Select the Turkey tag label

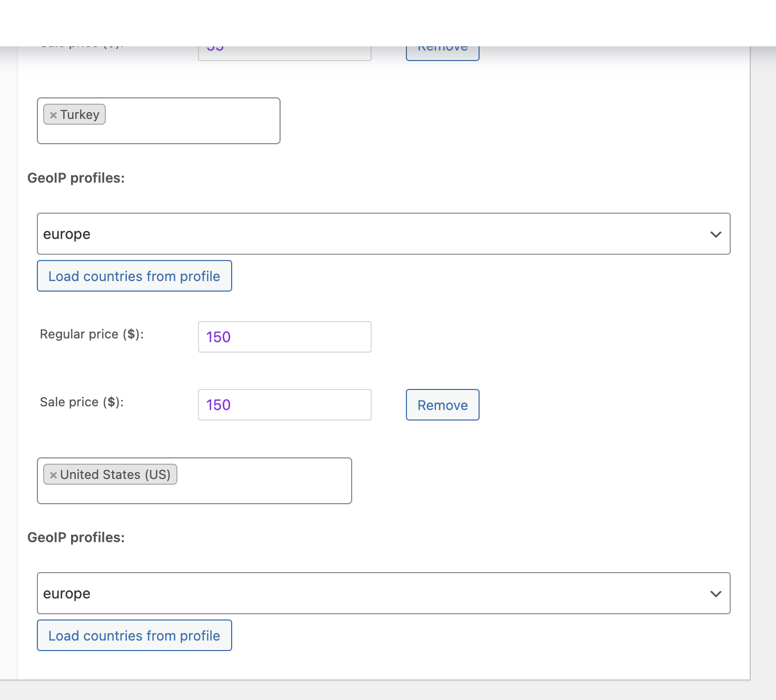pos(79,115)
